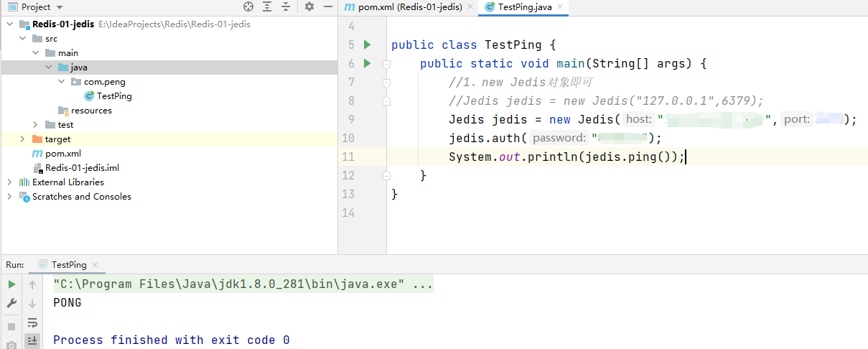868x349 pixels.
Task: Switch to TestPing.java editor tab
Action: pos(525,6)
